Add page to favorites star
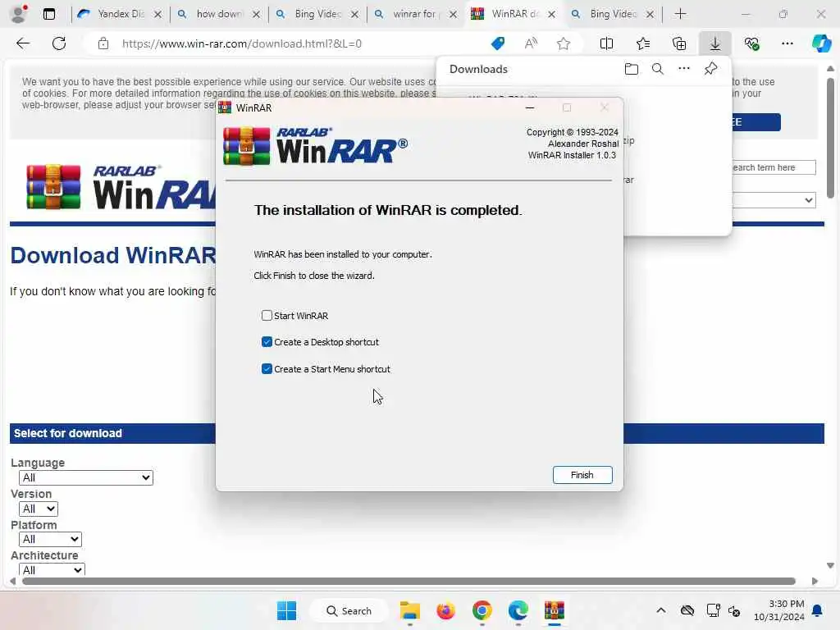 (564, 43)
